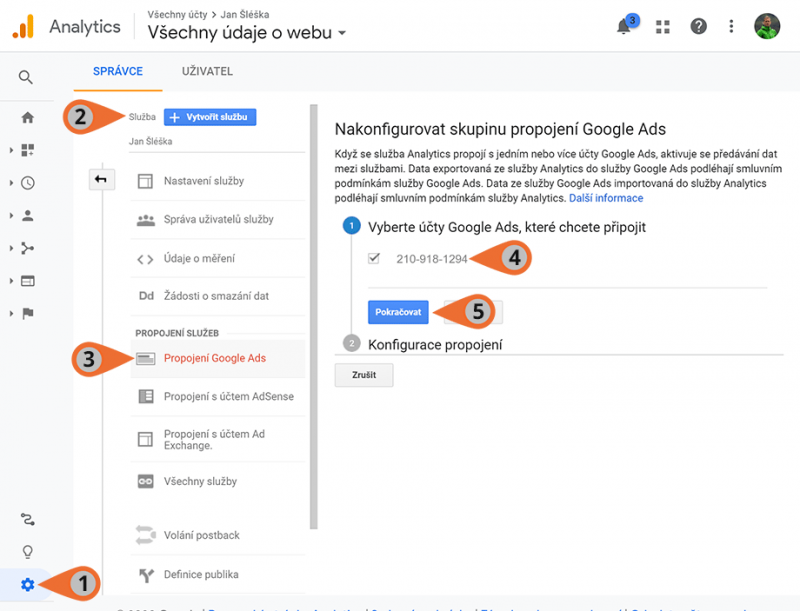Click the Dd data deletion icon
The height and width of the screenshot is (611, 800).
click(146, 296)
